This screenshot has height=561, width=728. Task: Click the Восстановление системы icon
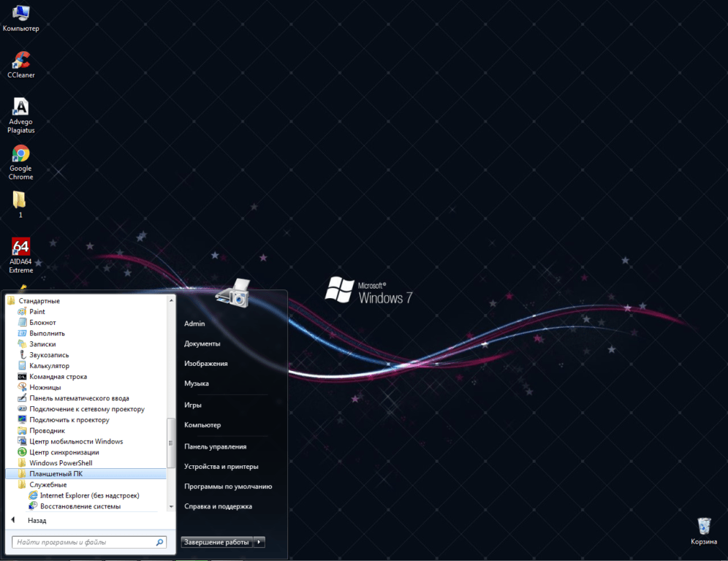pyautogui.click(x=33, y=505)
